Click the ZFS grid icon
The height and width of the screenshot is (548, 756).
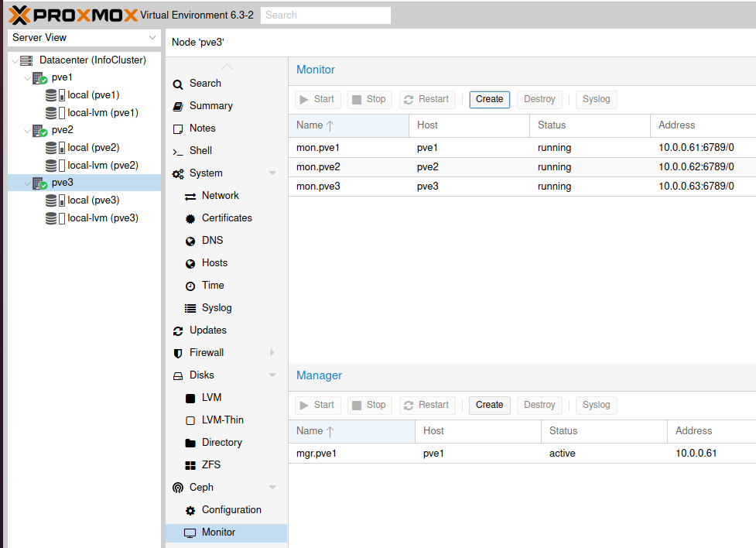[x=190, y=465]
